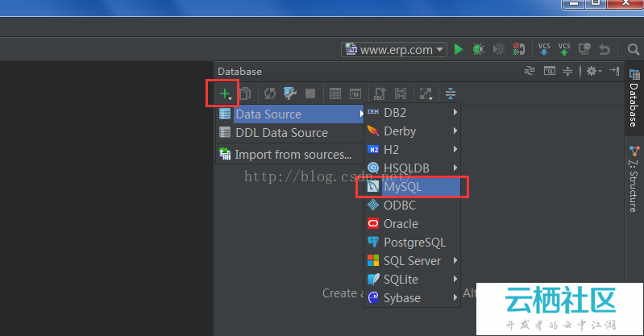Open the Database side tool window tab

click(x=634, y=98)
